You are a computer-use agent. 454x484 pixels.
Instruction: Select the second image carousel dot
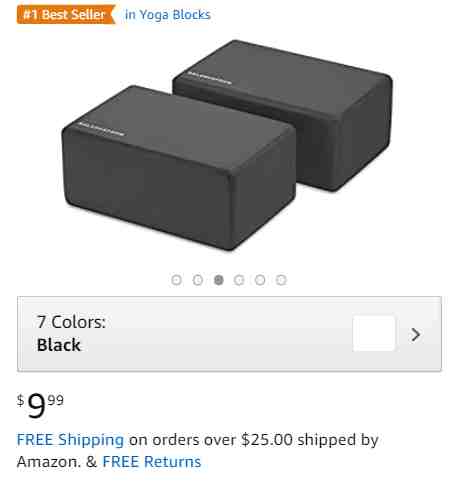click(198, 280)
